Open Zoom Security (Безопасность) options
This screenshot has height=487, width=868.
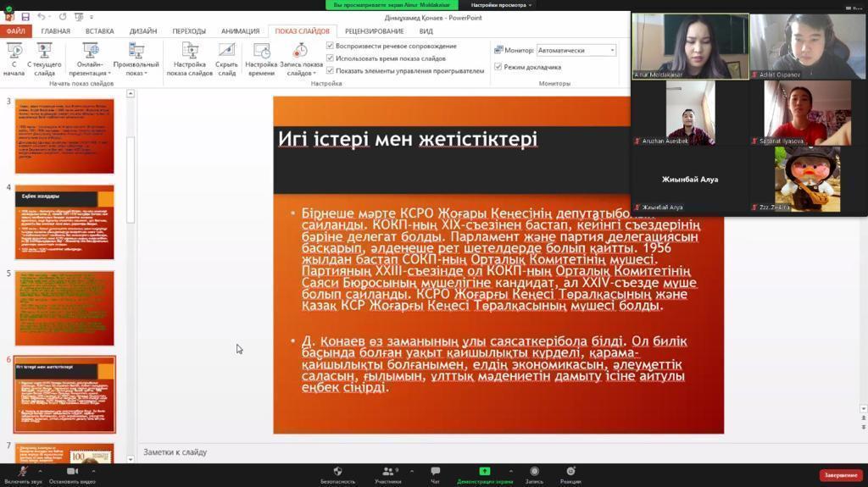[337, 474]
